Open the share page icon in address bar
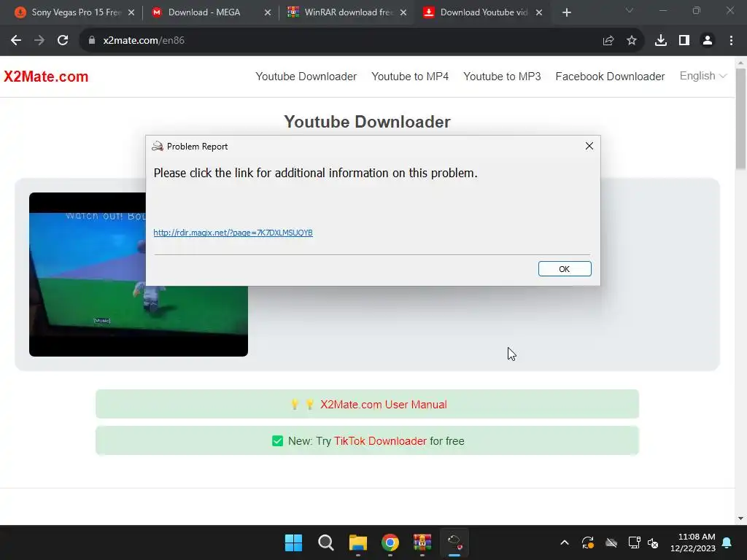Image resolution: width=747 pixels, height=560 pixels. (608, 41)
